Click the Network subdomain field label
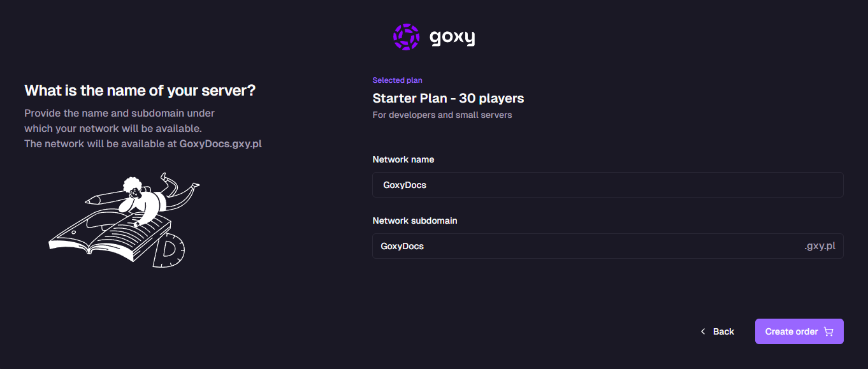The height and width of the screenshot is (369, 868). (414, 221)
